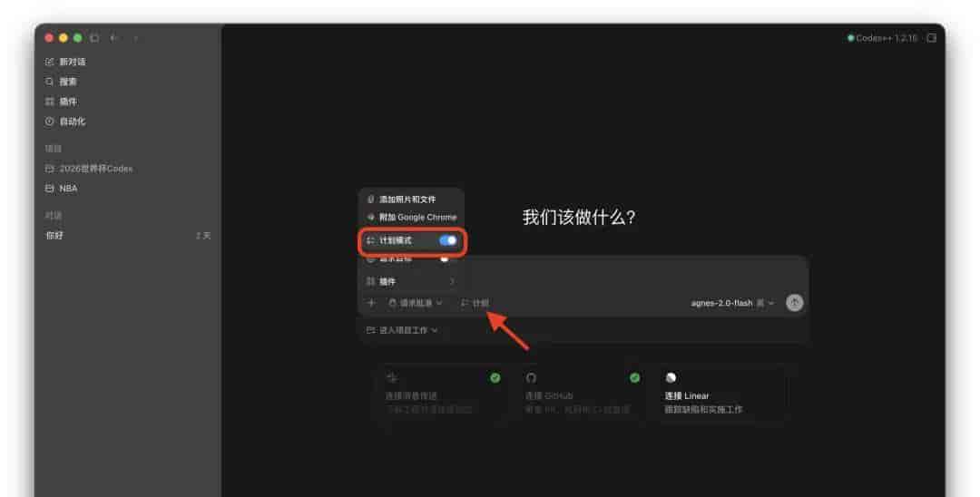Open the 插件 page in sidebar
Image resolution: width=980 pixels, height=497 pixels.
(61, 102)
